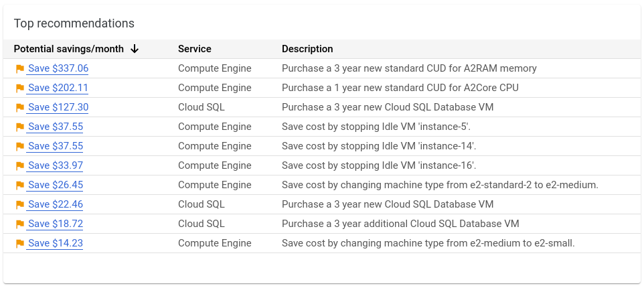
Task: Open the Save $337.06 recommendation link
Action: [x=58, y=68]
